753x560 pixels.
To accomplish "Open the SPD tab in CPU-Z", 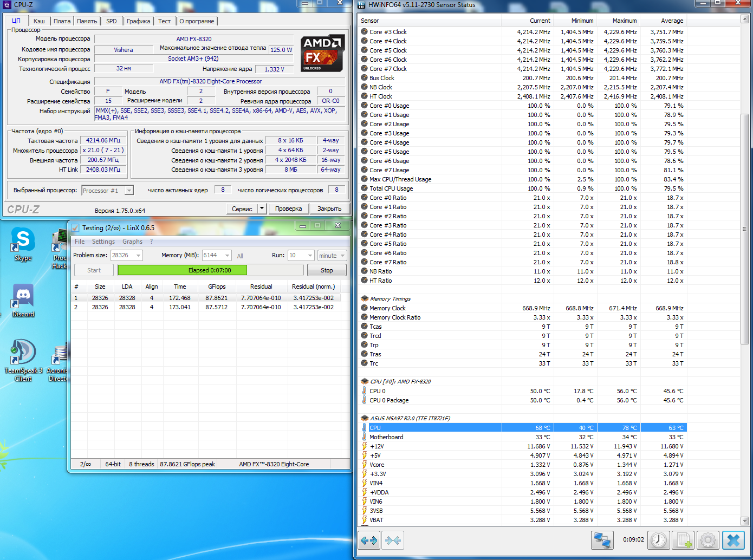I will [x=112, y=21].
